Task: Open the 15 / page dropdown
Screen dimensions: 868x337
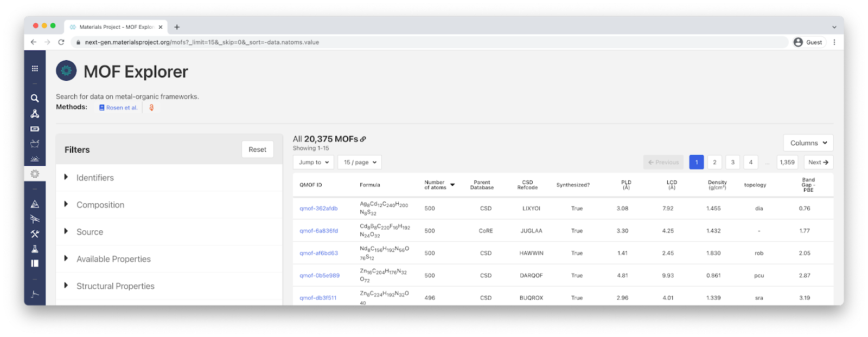Action: [x=360, y=162]
